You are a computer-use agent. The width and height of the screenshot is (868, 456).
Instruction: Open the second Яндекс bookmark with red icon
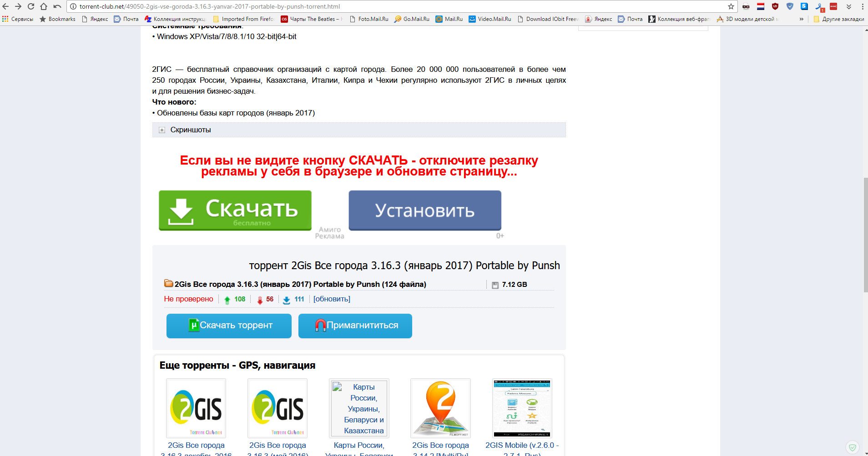click(599, 19)
